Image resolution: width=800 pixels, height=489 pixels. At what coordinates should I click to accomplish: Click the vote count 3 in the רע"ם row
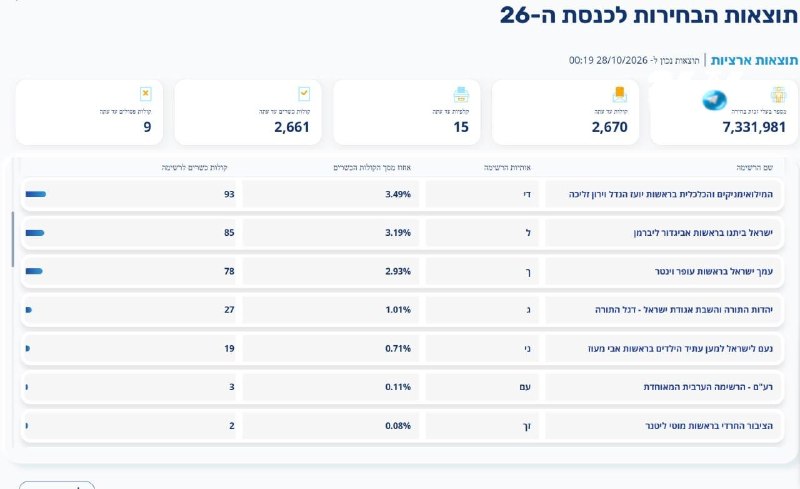[x=232, y=387]
